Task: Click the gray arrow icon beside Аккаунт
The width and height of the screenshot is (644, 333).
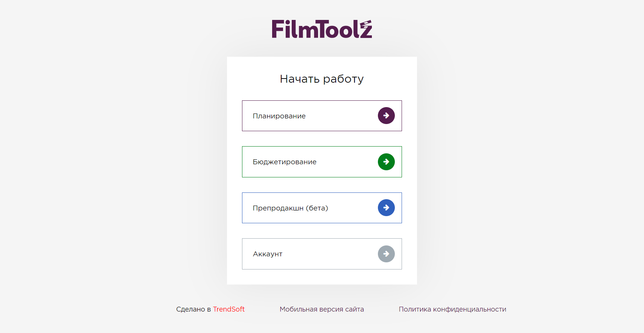Action: (386, 254)
